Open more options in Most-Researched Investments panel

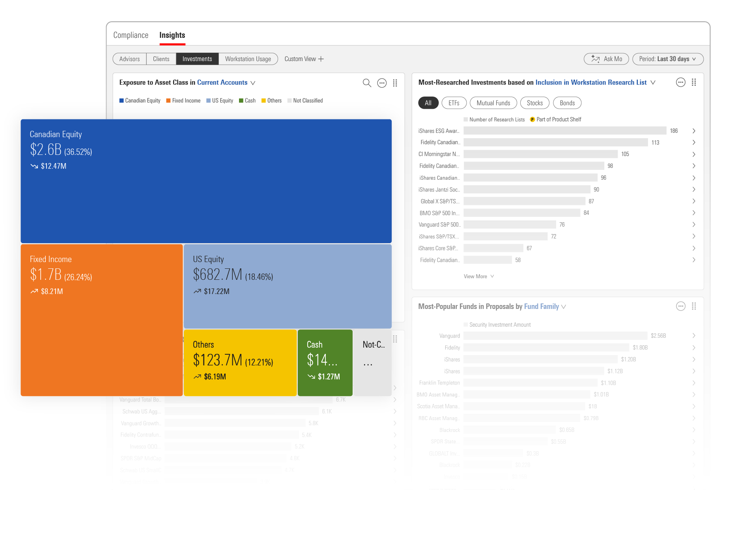click(x=680, y=82)
